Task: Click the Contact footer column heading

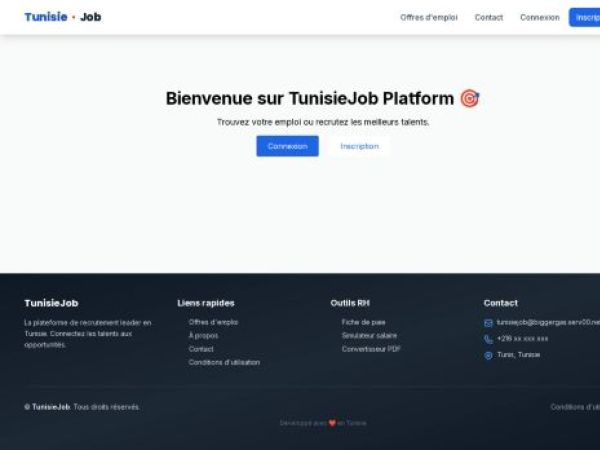Action: [501, 303]
